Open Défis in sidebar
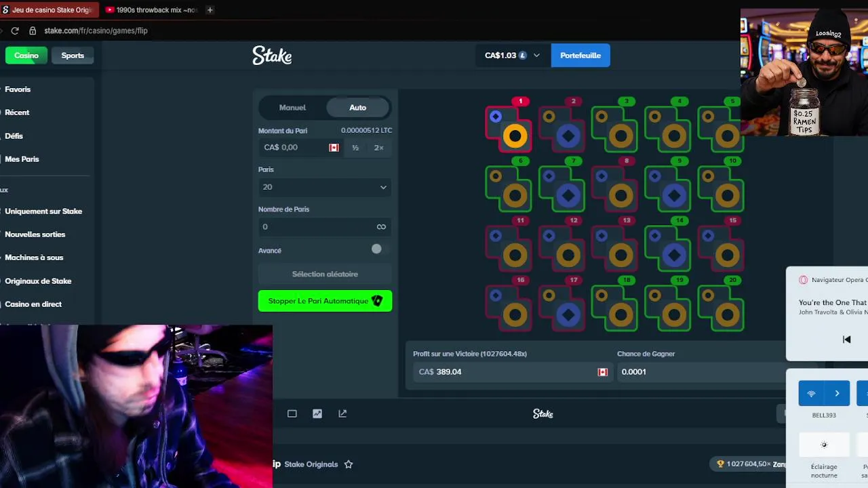 pyautogui.click(x=14, y=136)
